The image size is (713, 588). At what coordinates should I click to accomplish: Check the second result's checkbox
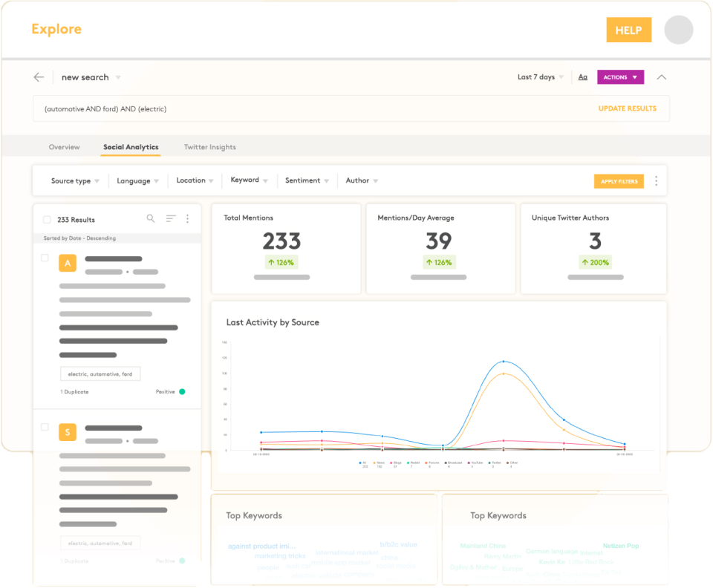tap(45, 427)
